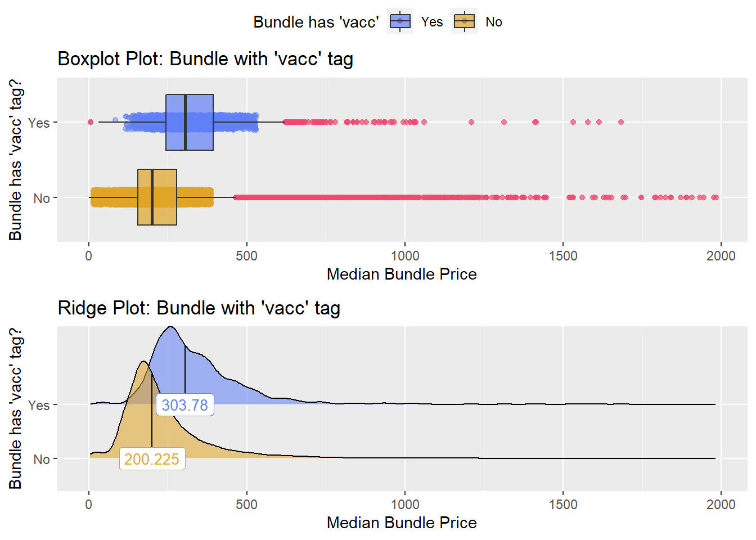This screenshot has width=756, height=540.
Task: Click the 2000 tick label on ridge plot axis
Action: (721, 505)
